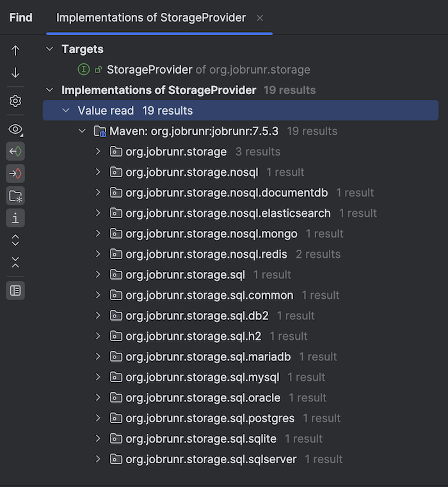
Task: Select org.jobrunr.storage.nosql.mongo package entry
Action: 211,234
